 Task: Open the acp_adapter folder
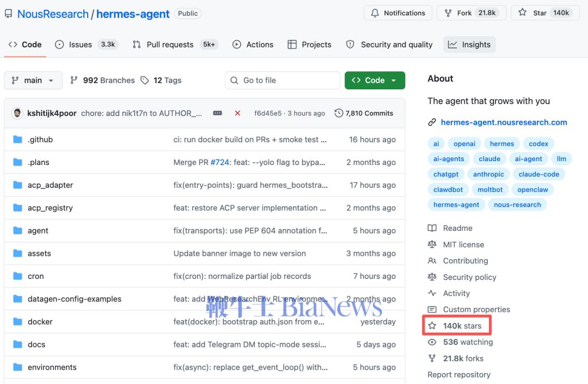tap(50, 185)
